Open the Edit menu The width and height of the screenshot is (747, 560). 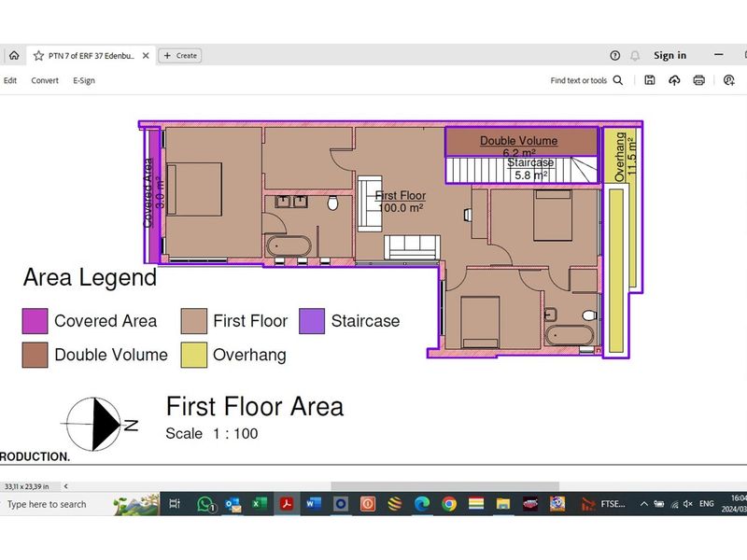coord(10,81)
